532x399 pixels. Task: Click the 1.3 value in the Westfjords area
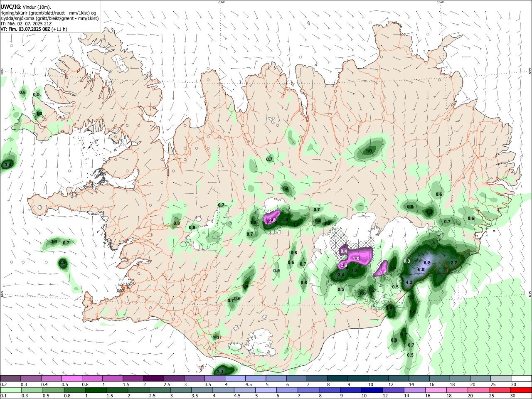pyautogui.click(x=39, y=113)
